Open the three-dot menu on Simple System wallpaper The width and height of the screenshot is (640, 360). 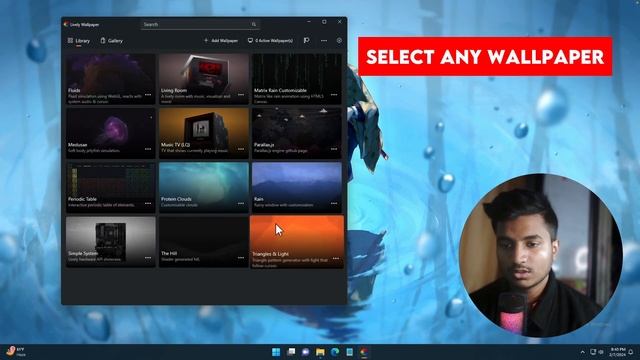pyautogui.click(x=148, y=258)
